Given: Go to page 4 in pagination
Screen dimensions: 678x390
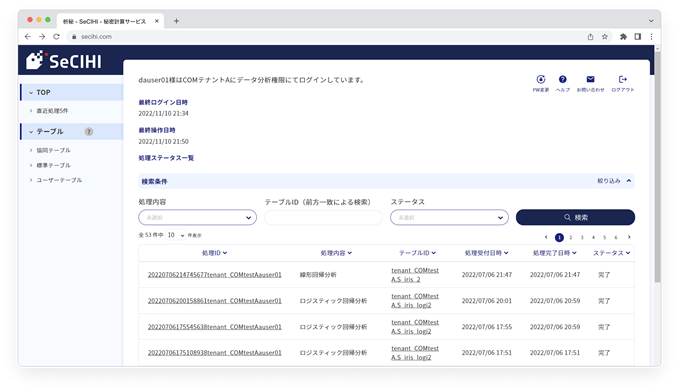Looking at the screenshot, I should click(x=593, y=237).
